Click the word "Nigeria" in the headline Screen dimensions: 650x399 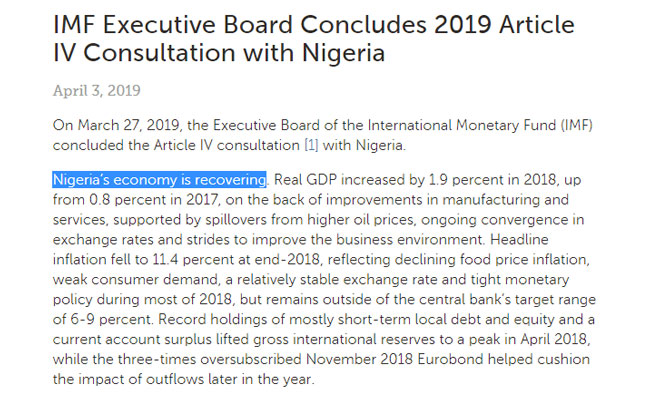pyautogui.click(x=343, y=53)
